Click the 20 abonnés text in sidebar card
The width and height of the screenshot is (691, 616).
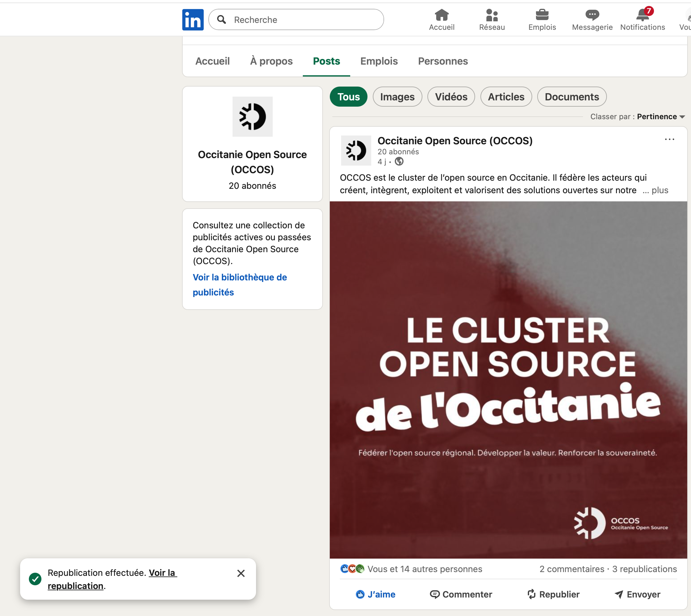coord(253,186)
